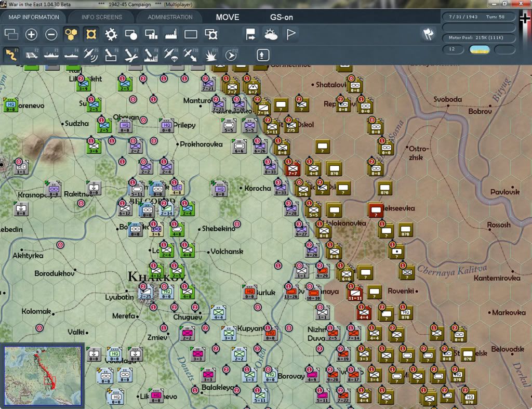The height and width of the screenshot is (409, 532).
Task: Select the F5 air recon plane icon
Action: coord(91,55)
